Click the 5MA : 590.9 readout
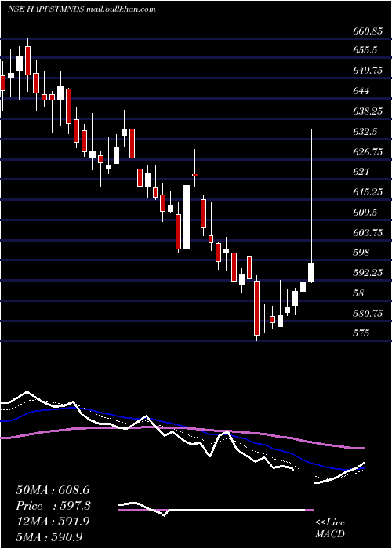392x549 pixels. [49, 537]
